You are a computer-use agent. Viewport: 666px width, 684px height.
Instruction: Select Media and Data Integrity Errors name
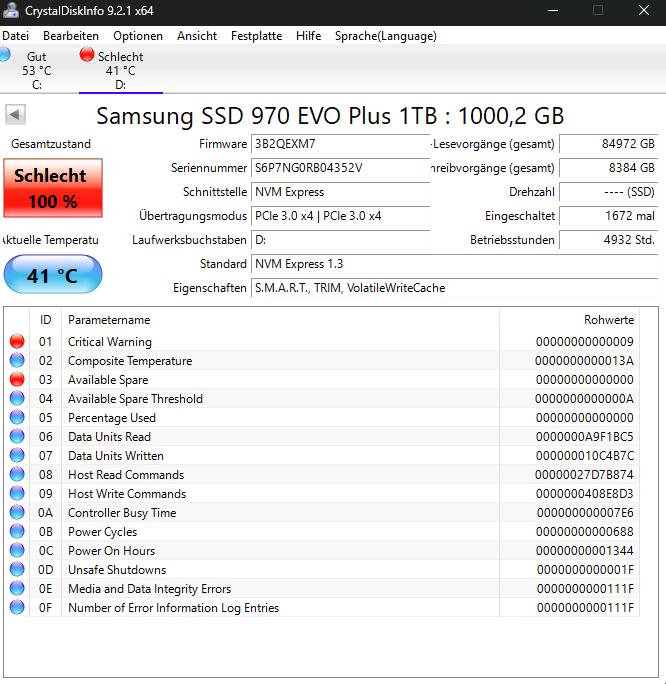(x=150, y=589)
